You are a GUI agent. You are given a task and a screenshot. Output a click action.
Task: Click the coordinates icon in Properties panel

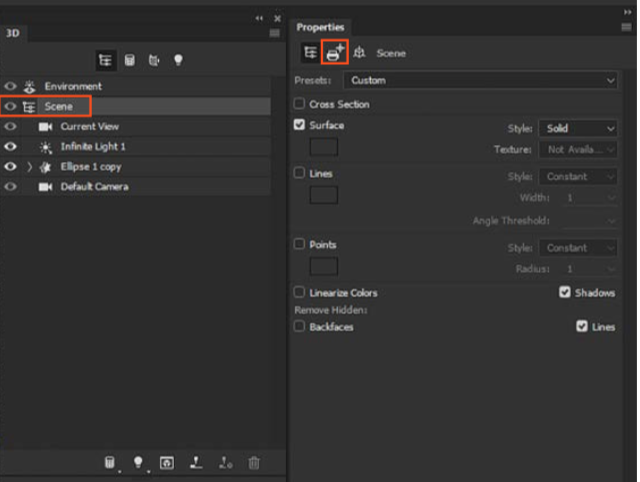point(359,53)
